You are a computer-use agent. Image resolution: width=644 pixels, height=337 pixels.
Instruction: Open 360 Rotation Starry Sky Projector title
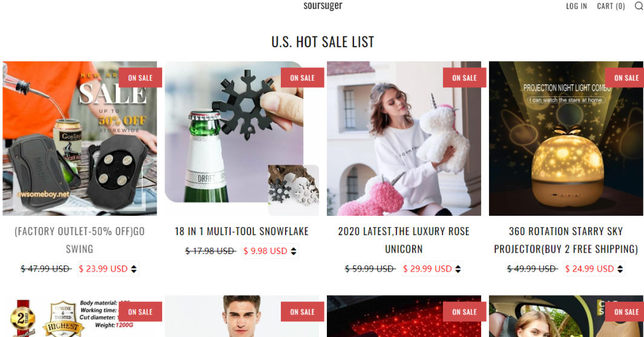(x=566, y=240)
